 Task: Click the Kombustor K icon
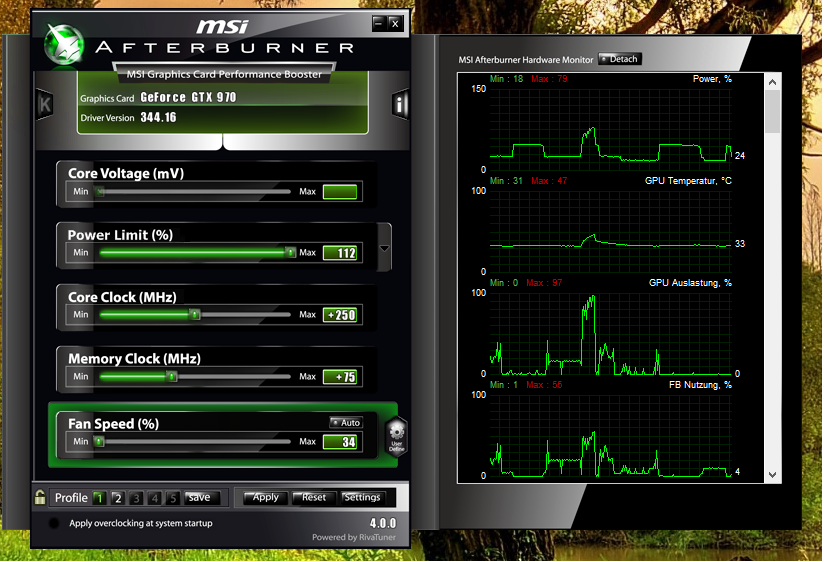45,104
